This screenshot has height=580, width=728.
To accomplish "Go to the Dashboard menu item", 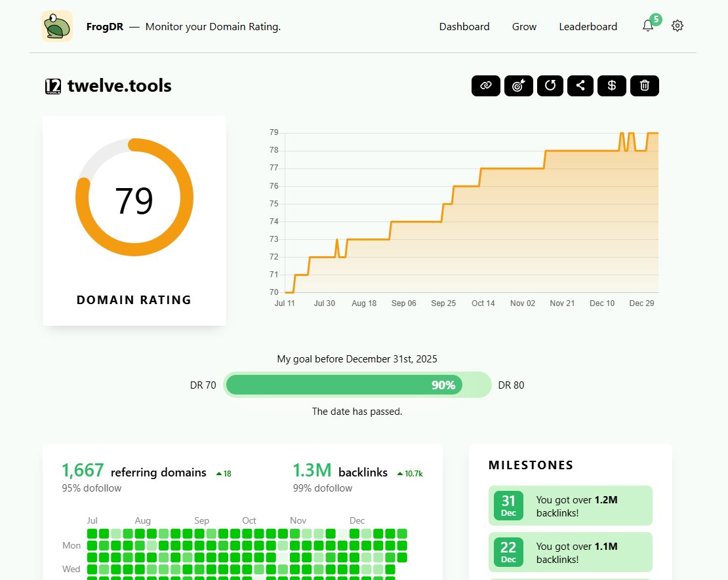I will [464, 27].
